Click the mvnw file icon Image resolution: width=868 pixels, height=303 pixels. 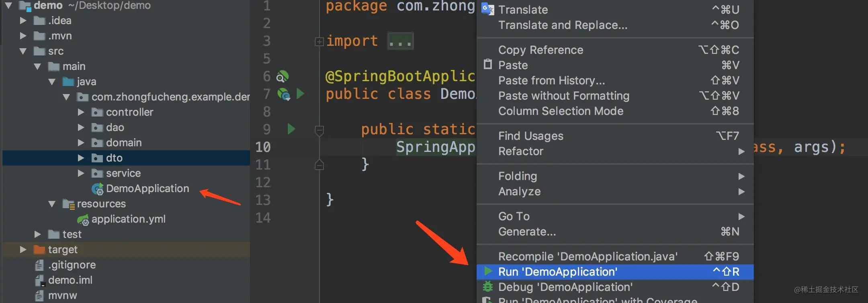click(x=39, y=295)
